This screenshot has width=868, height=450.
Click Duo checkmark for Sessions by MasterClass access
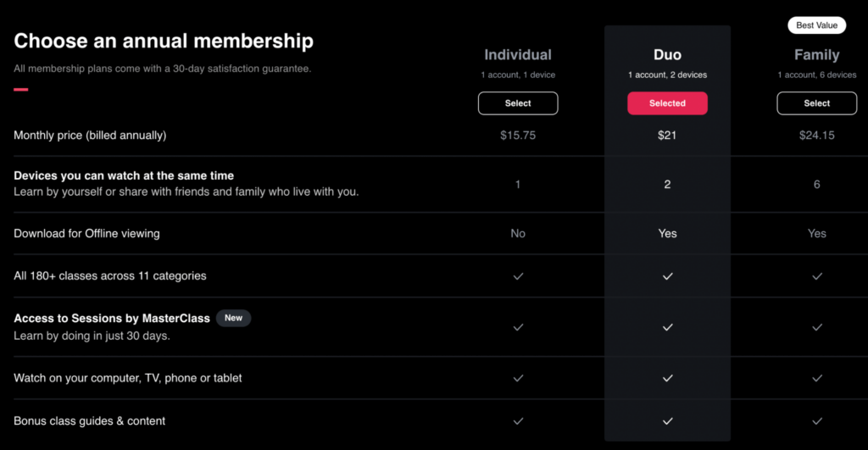pyautogui.click(x=668, y=327)
